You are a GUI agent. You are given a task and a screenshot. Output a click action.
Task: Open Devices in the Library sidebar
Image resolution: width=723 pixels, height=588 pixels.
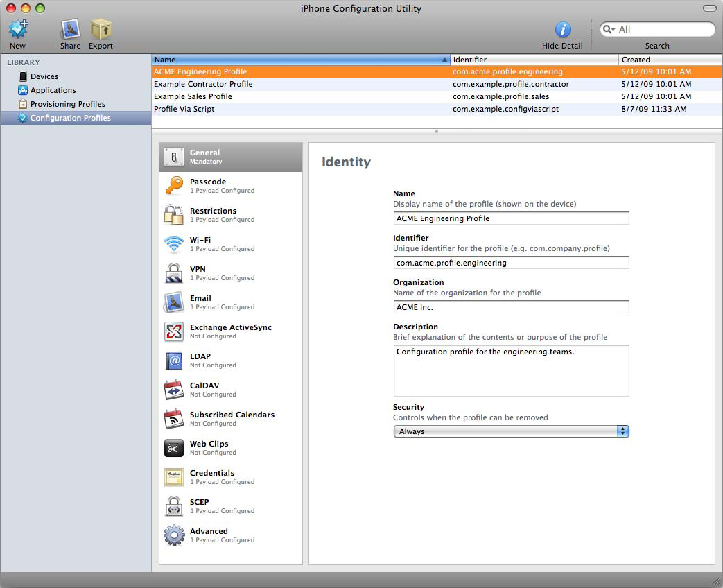(x=76, y=76)
